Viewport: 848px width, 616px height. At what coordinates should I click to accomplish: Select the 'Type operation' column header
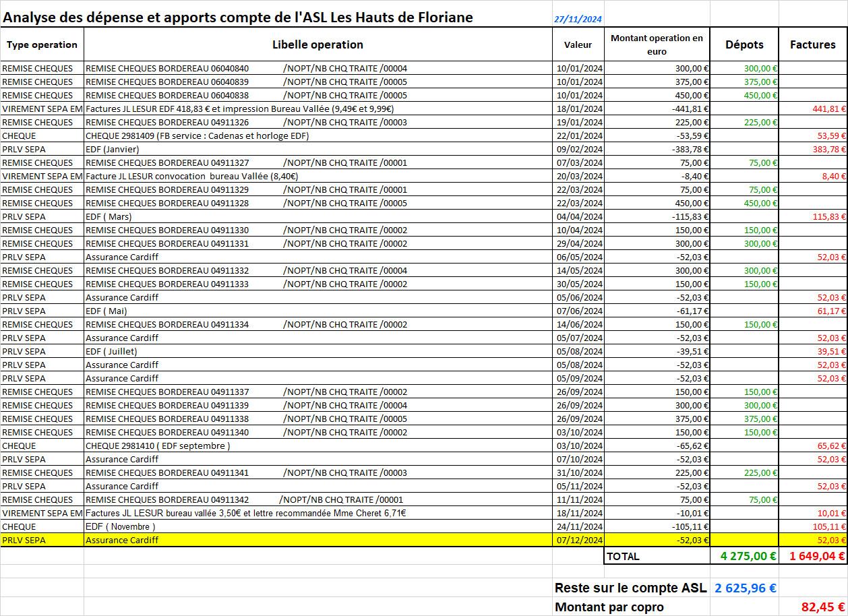(42, 44)
